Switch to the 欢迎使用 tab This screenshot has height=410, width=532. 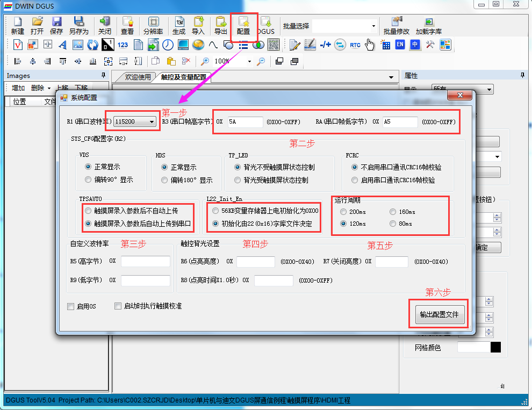pyautogui.click(x=138, y=77)
